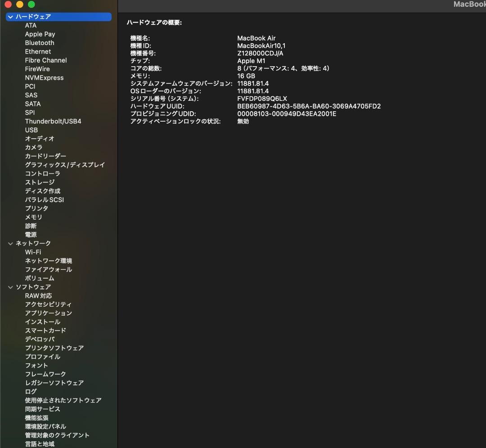Image resolution: width=486 pixels, height=448 pixels.
Task: Collapse the ハードウェア section chevron
Action: tap(10, 17)
